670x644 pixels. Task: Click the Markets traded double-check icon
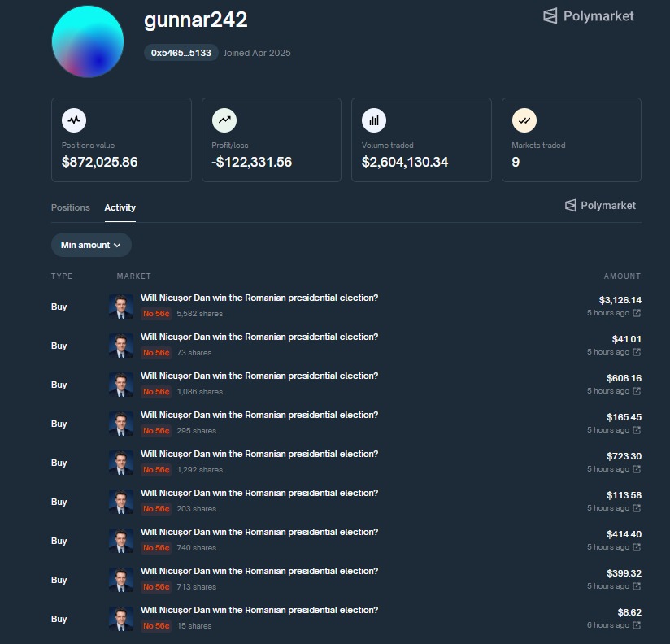(x=524, y=120)
